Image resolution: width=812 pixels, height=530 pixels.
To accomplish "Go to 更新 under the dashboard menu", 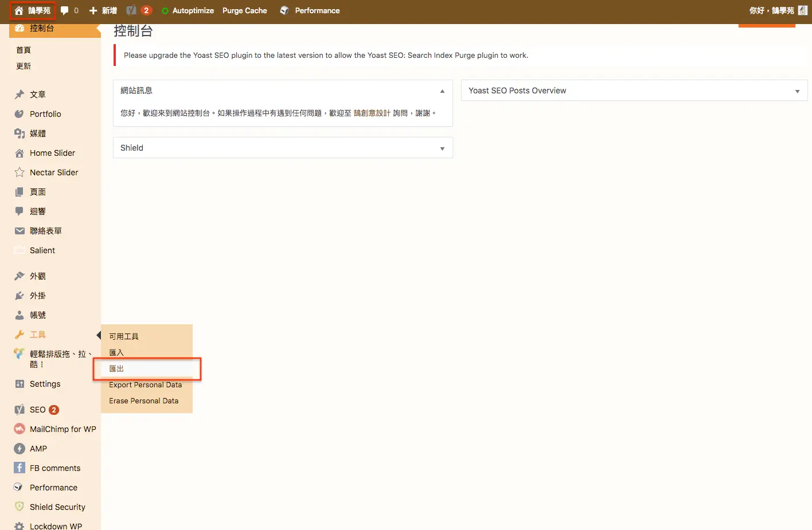I will pos(24,66).
